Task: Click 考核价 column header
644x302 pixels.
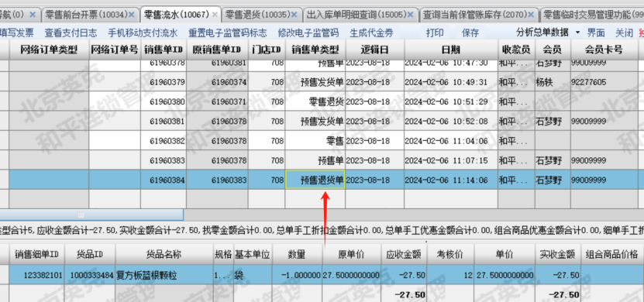Action: (x=450, y=255)
